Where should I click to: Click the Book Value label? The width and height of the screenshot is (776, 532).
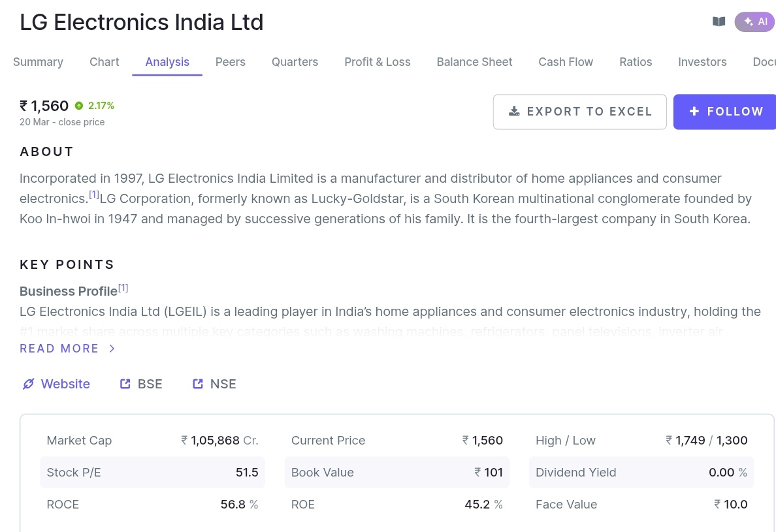(322, 473)
